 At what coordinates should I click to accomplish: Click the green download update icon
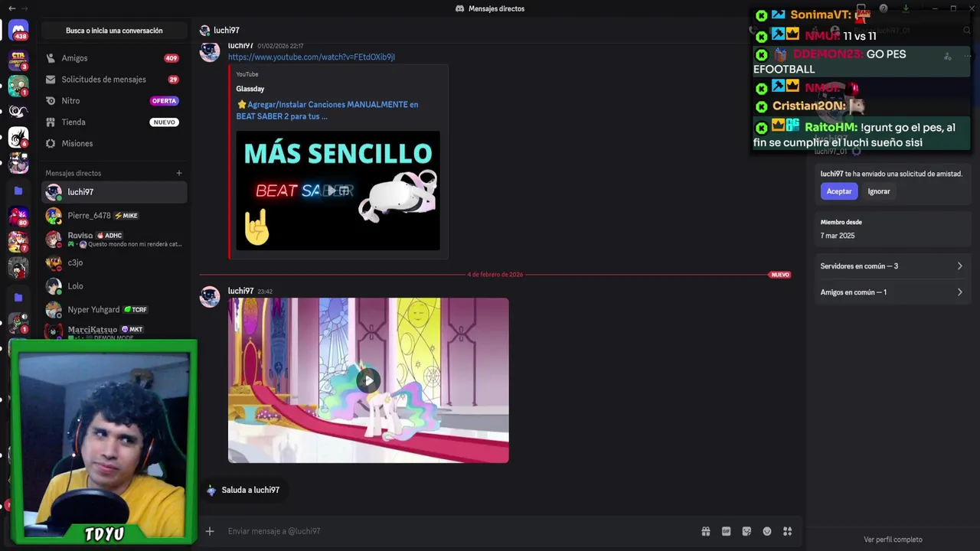(x=906, y=8)
